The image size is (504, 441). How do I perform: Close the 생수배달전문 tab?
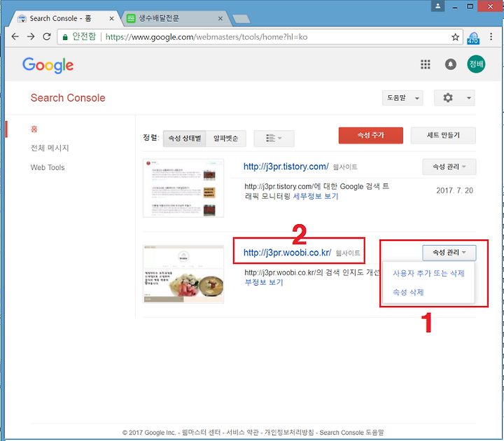tap(220, 19)
